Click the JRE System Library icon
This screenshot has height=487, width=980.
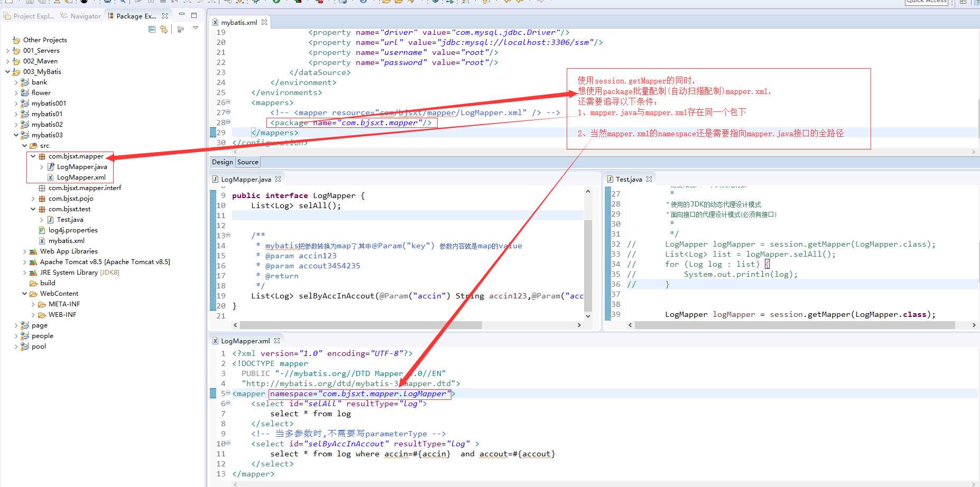coord(33,273)
